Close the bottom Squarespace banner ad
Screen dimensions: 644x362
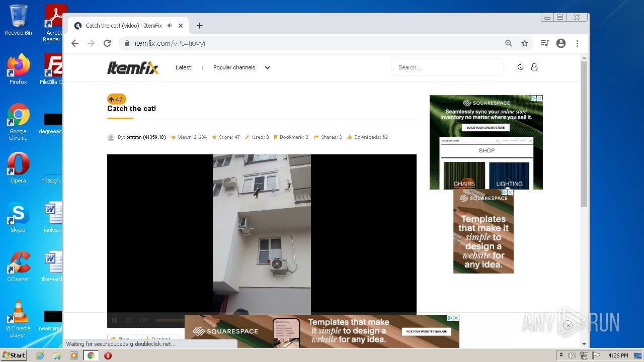[x=456, y=318]
